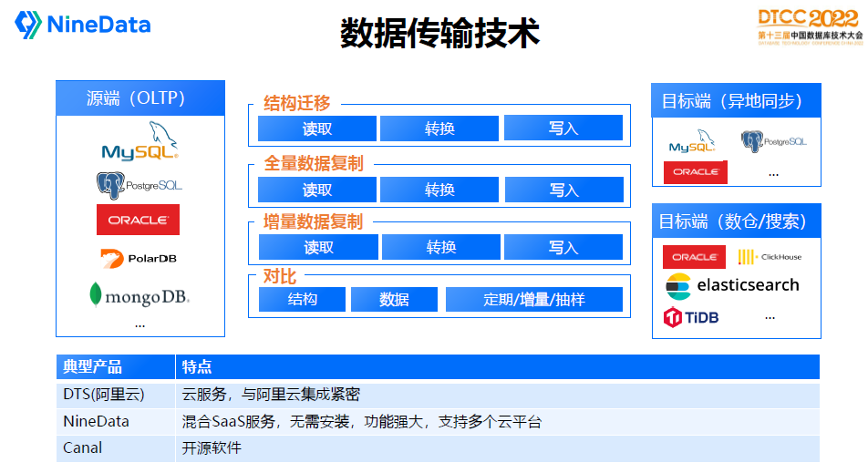The height and width of the screenshot is (473, 868).
Task: Click 写入 under 增量数据复制
Action: pos(563,247)
